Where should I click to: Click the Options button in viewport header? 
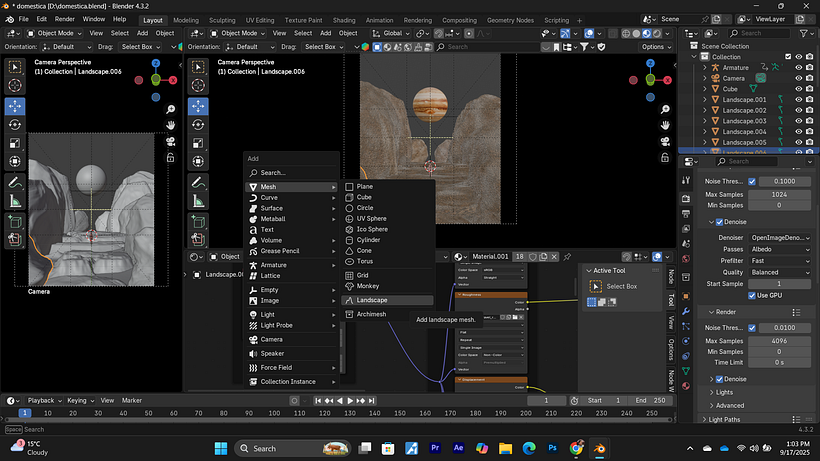click(654, 46)
